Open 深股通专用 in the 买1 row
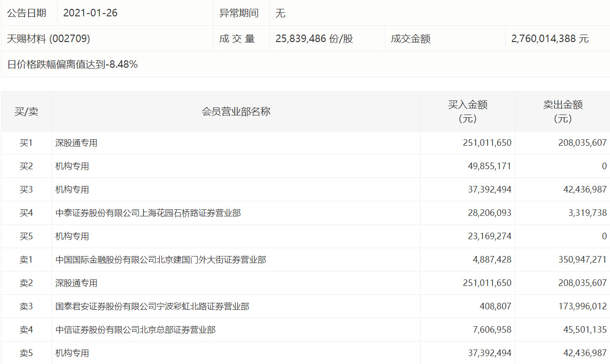Image resolution: width=610 pixels, height=364 pixels. click(76, 143)
